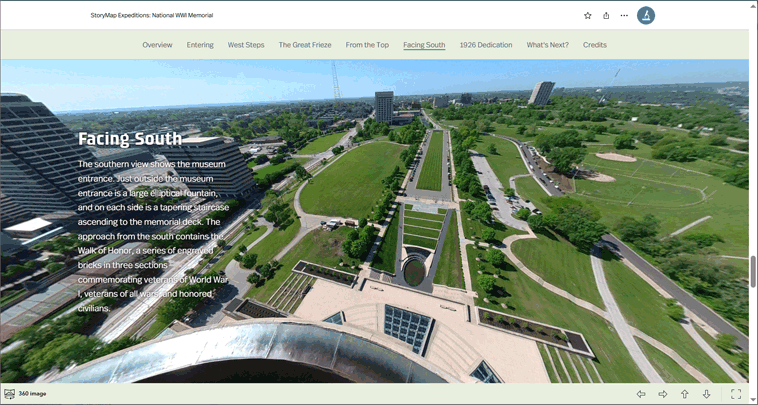Image resolution: width=758 pixels, height=405 pixels.
Task: Navigate to The Great Frieze section
Action: tap(305, 45)
